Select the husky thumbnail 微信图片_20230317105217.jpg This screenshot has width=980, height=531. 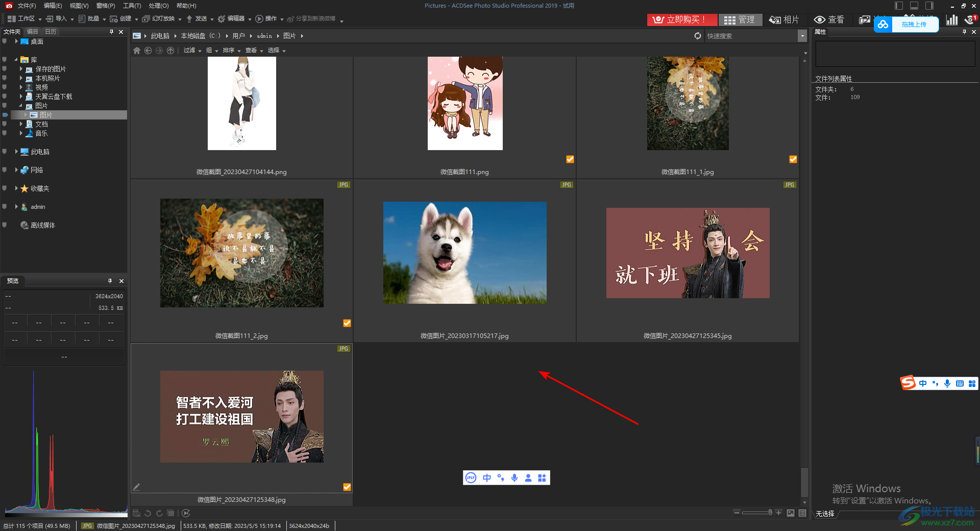click(x=464, y=253)
